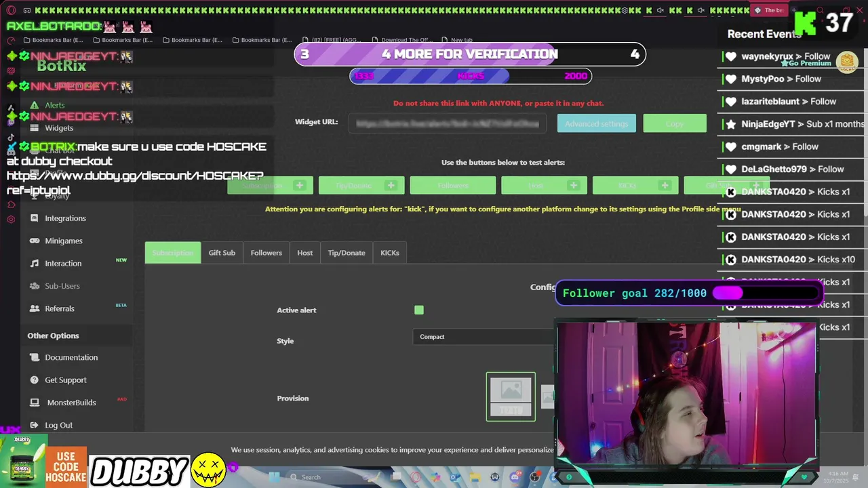Click the Copy widget URL button
Viewport: 868px width, 488px height.
[x=675, y=123]
